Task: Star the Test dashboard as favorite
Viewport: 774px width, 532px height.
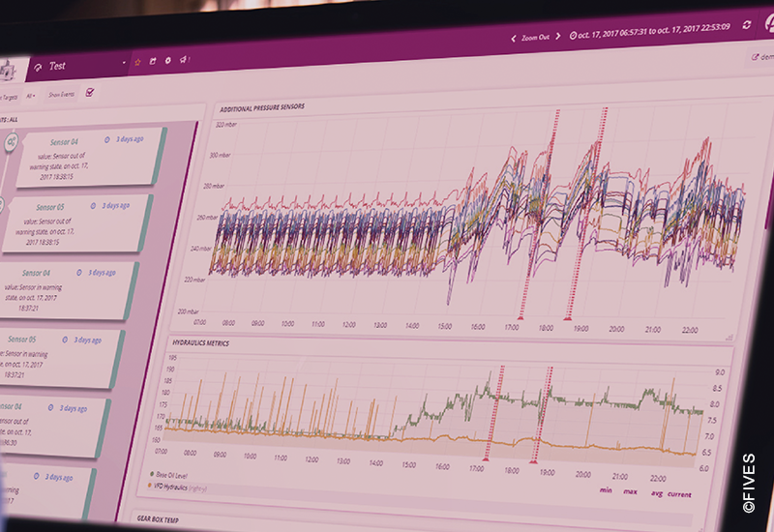Action: [x=137, y=62]
